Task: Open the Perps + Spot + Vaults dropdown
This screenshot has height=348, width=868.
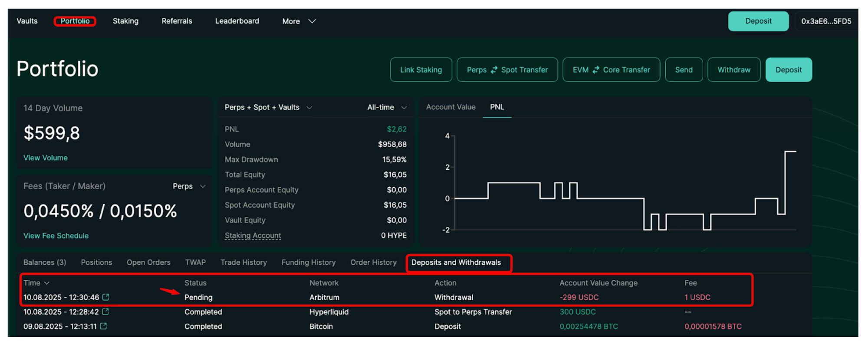Action: (268, 107)
